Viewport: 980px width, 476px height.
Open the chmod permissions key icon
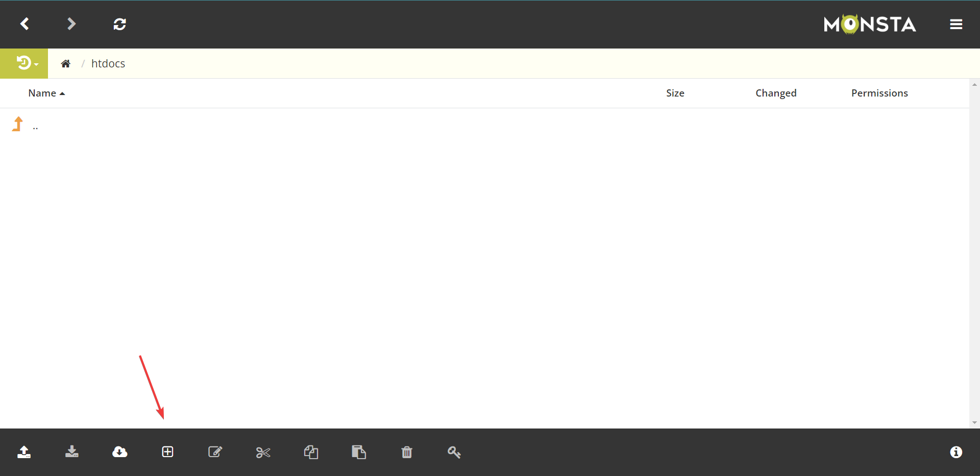tap(454, 452)
